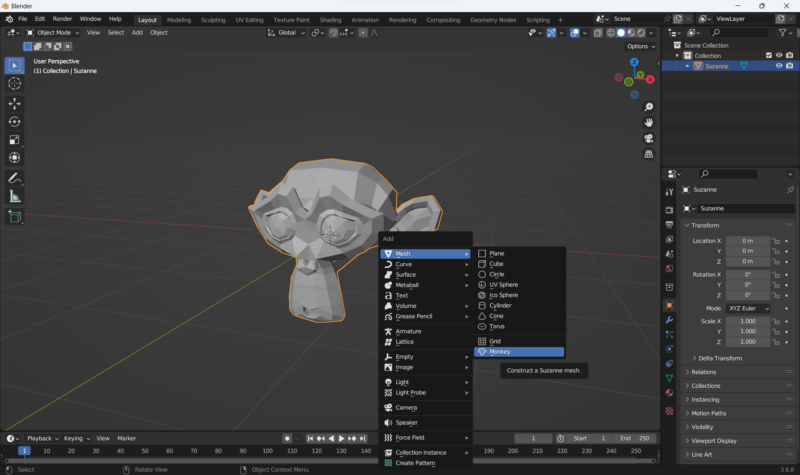Click the pan view hand icon
Viewport: 800px width, 475px height.
tap(648, 122)
